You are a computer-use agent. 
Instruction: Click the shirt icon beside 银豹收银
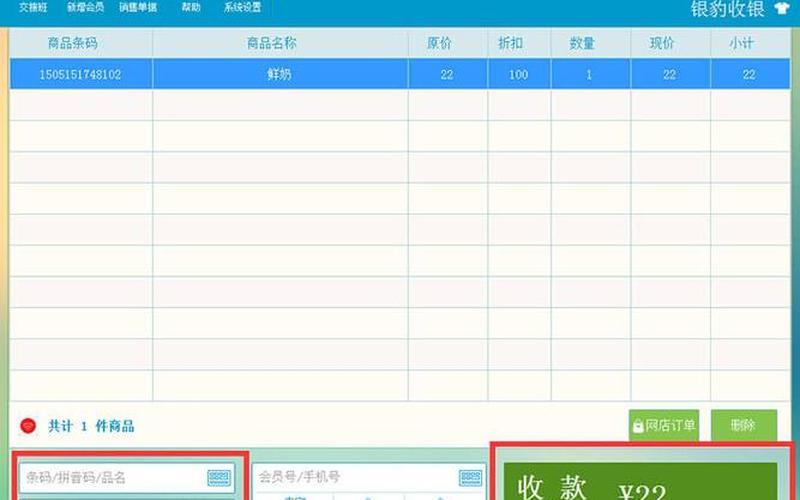coord(782,9)
